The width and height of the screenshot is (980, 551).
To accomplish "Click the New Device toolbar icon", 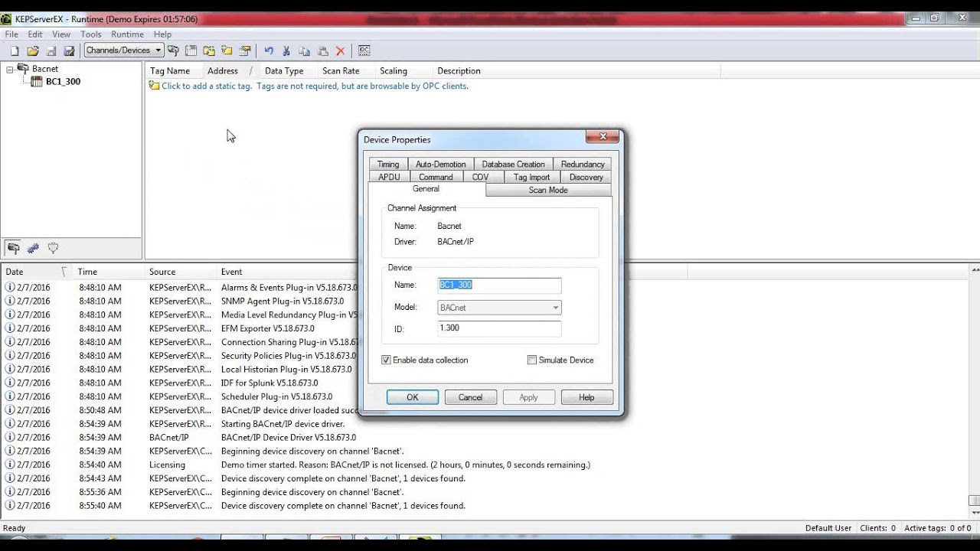I will click(x=191, y=51).
